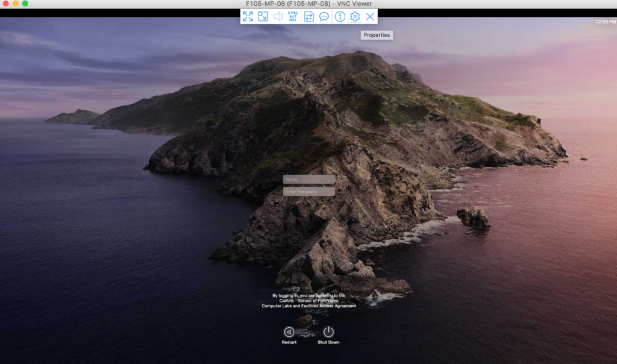Image resolution: width=617 pixels, height=364 pixels.
Task: Focus the Enter Password field
Action: (x=309, y=192)
